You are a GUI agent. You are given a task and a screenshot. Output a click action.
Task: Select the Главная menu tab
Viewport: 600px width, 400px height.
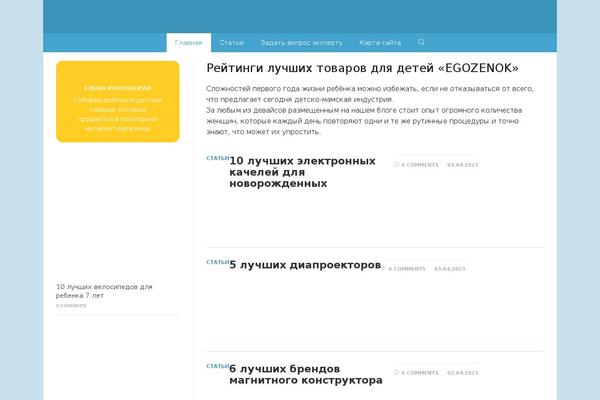(188, 42)
